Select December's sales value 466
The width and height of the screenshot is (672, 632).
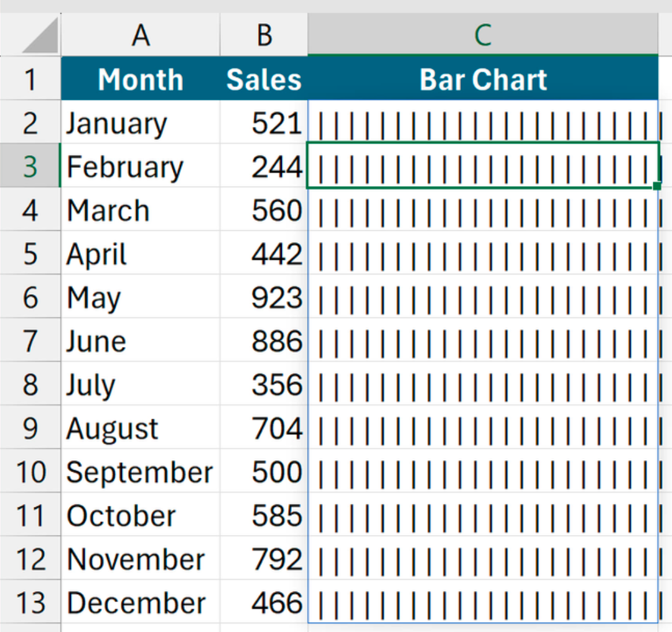264,603
